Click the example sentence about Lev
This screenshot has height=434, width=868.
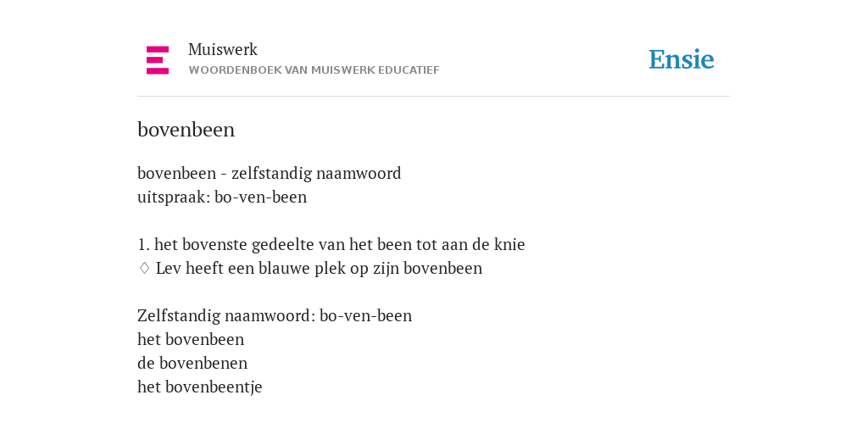[319, 268]
